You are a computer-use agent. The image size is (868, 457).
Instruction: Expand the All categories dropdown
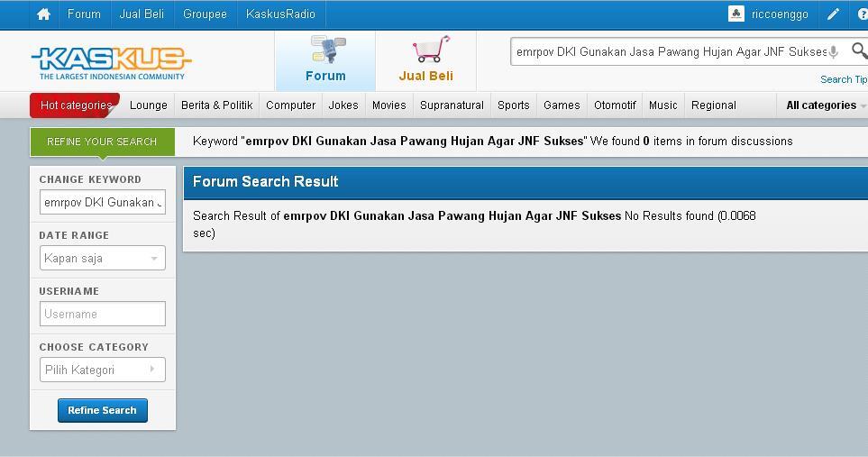click(x=826, y=105)
